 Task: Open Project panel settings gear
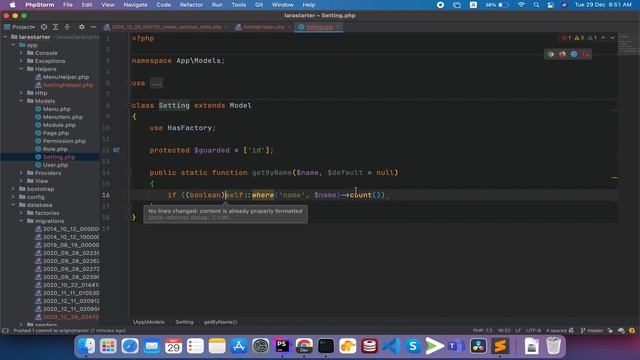pos(82,27)
